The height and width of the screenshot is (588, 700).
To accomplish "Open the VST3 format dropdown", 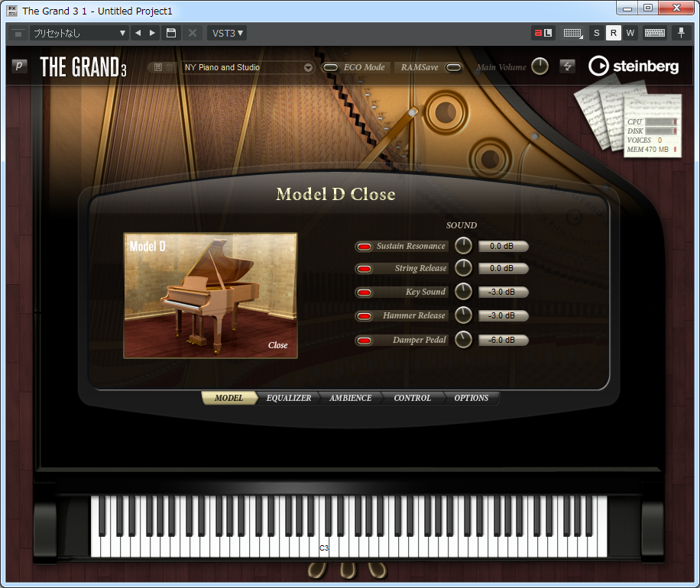I will (227, 33).
